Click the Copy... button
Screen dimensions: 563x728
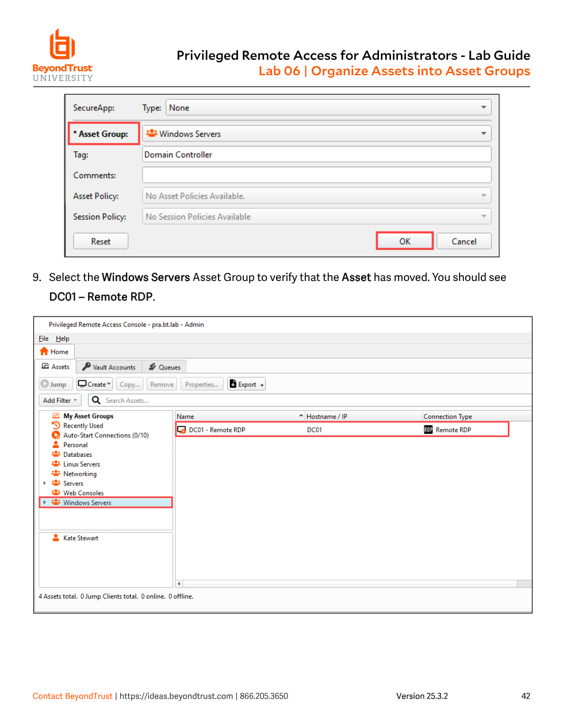130,384
